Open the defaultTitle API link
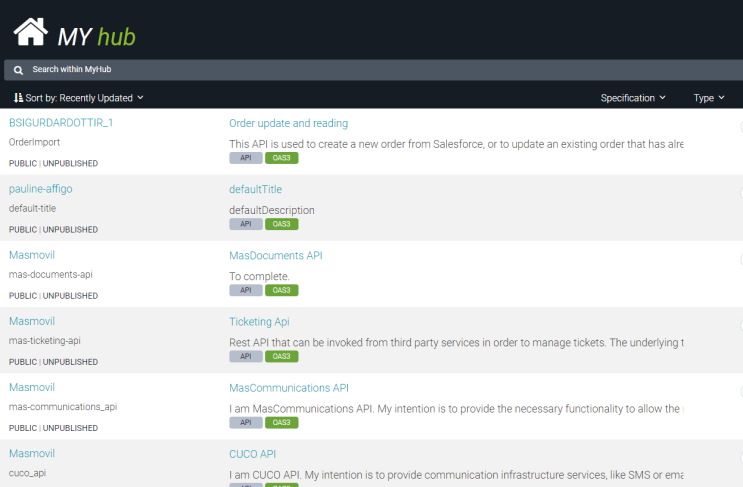Viewport: 743px width, 487px height. pyautogui.click(x=255, y=189)
